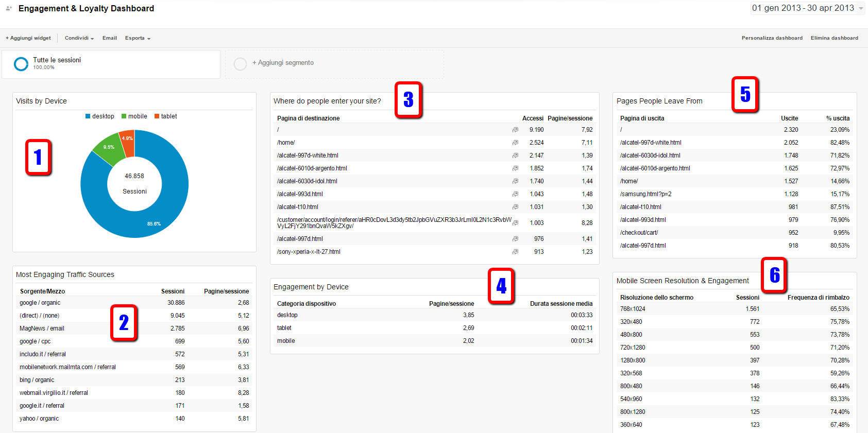
Task: Open the date range dropdown at top right
Action: 807,8
